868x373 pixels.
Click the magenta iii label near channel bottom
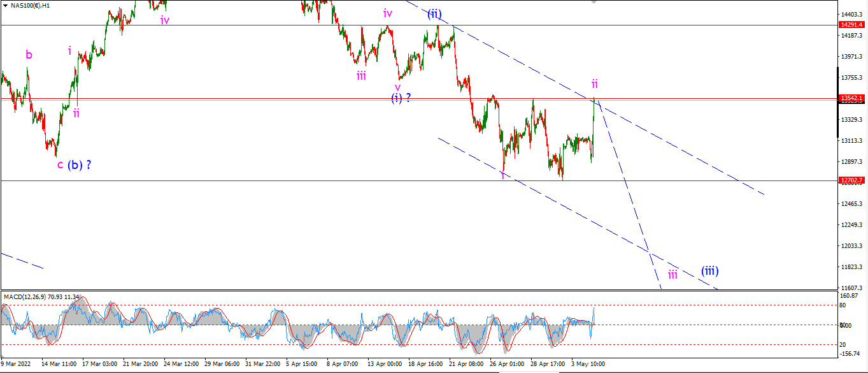point(672,275)
